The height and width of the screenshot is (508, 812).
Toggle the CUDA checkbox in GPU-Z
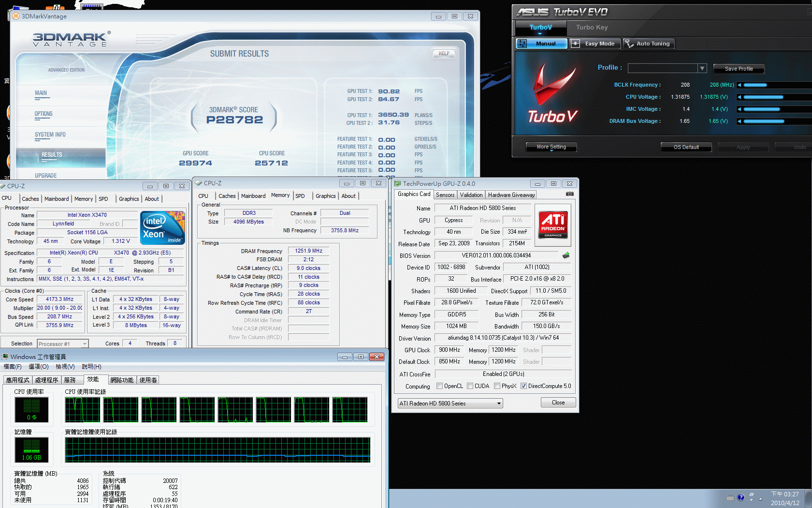(470, 386)
